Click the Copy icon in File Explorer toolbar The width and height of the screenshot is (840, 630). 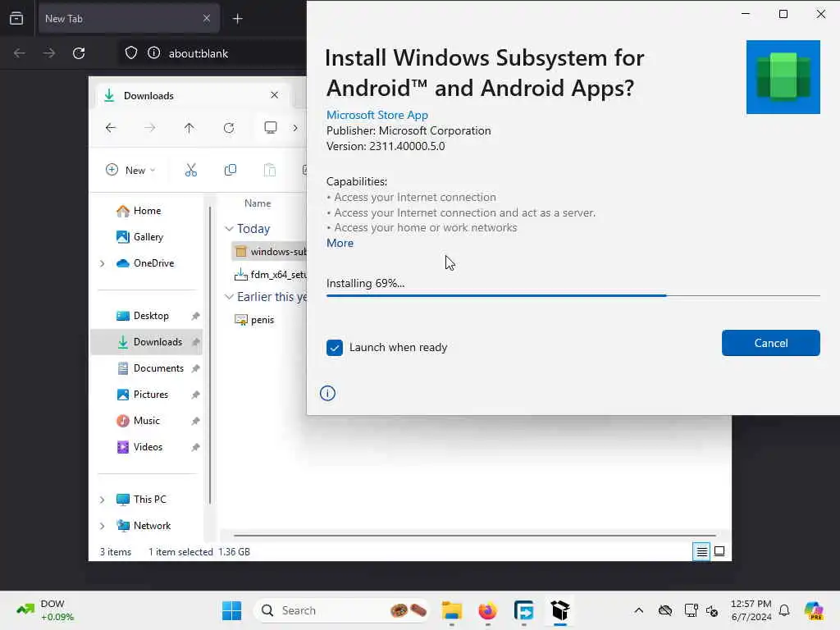pyautogui.click(x=231, y=171)
